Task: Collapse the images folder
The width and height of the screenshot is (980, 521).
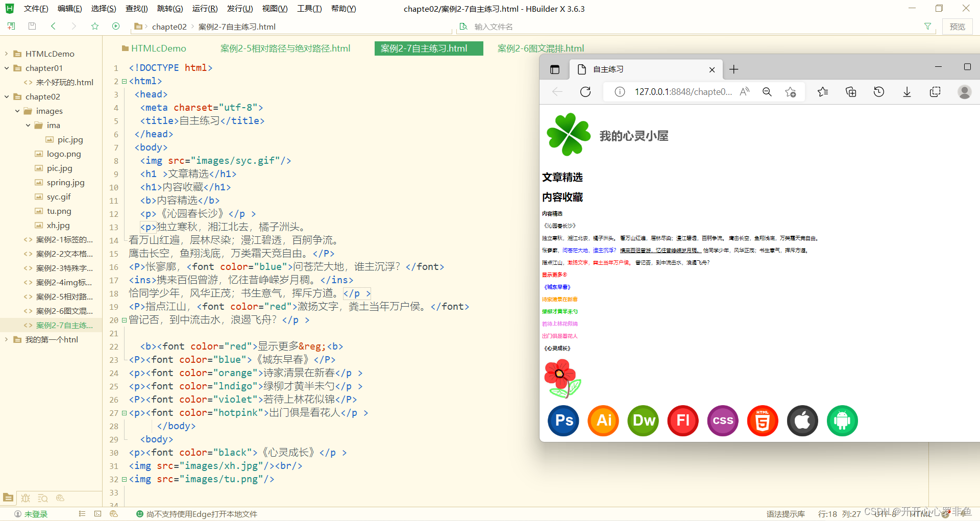Action: click(x=17, y=111)
